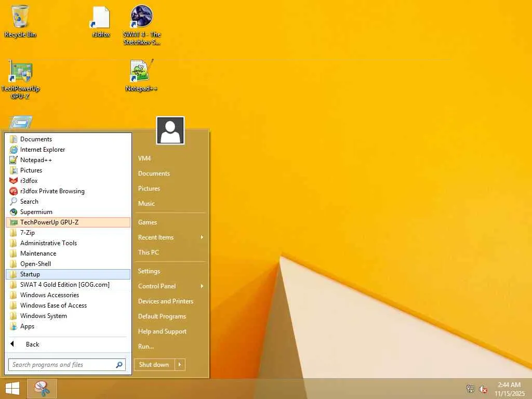Open Default Programs
This screenshot has width=532, height=399.
point(170,316)
